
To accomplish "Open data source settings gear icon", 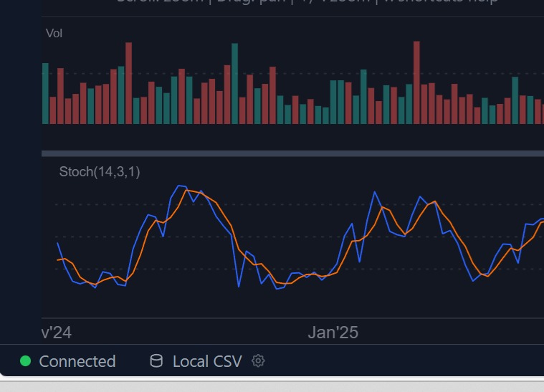I will (x=258, y=361).
